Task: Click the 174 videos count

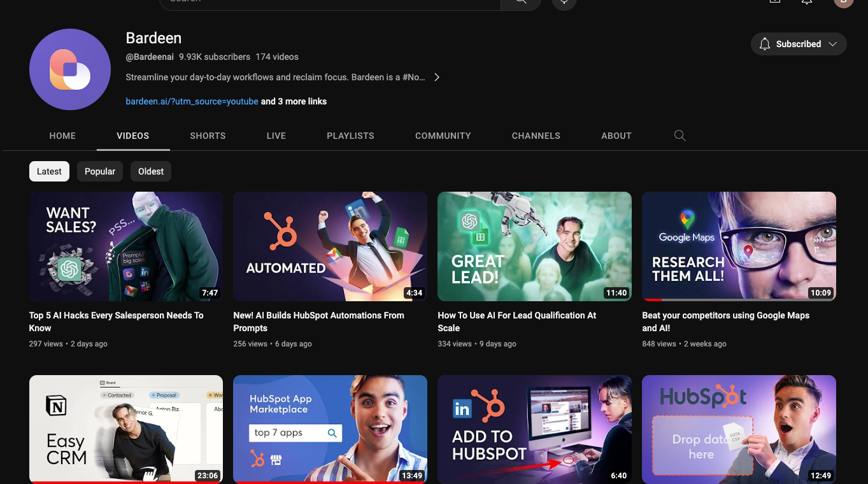Action: [277, 57]
